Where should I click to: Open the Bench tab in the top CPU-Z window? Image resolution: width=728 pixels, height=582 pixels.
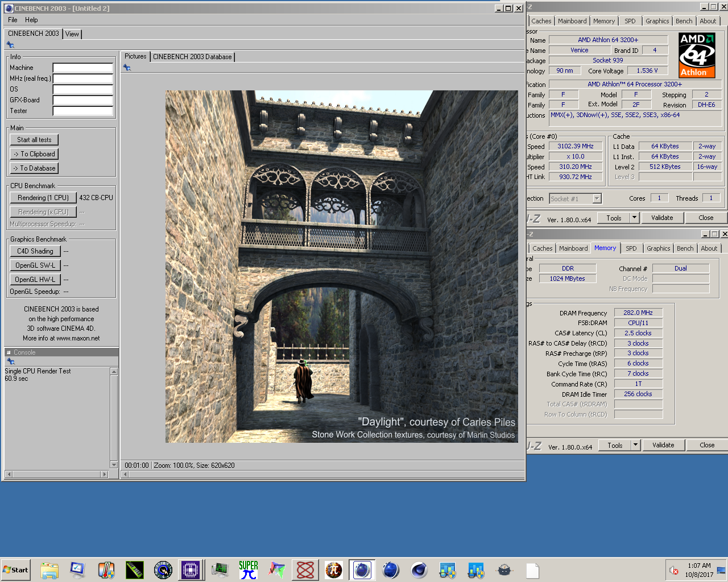point(684,21)
